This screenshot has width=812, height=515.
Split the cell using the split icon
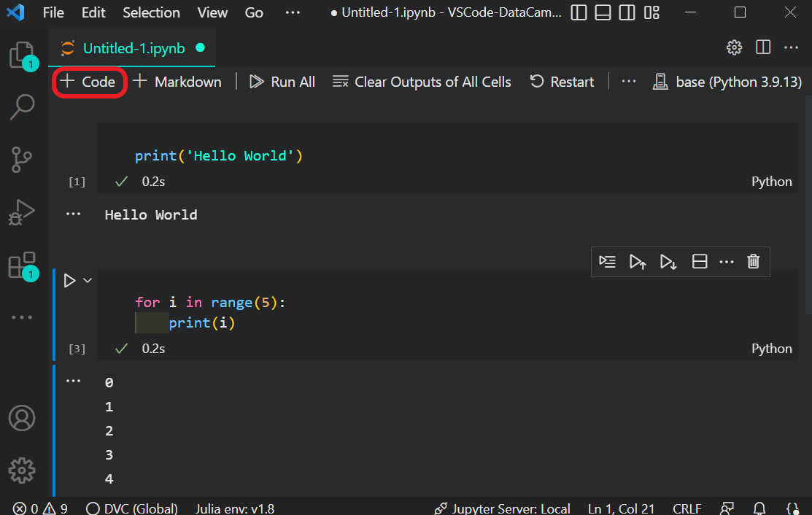coord(700,261)
